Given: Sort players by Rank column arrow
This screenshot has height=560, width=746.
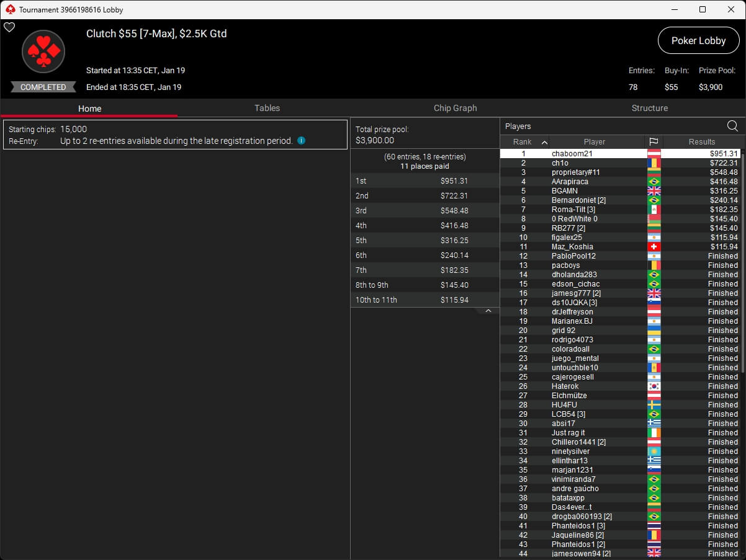Looking at the screenshot, I should pos(544,142).
